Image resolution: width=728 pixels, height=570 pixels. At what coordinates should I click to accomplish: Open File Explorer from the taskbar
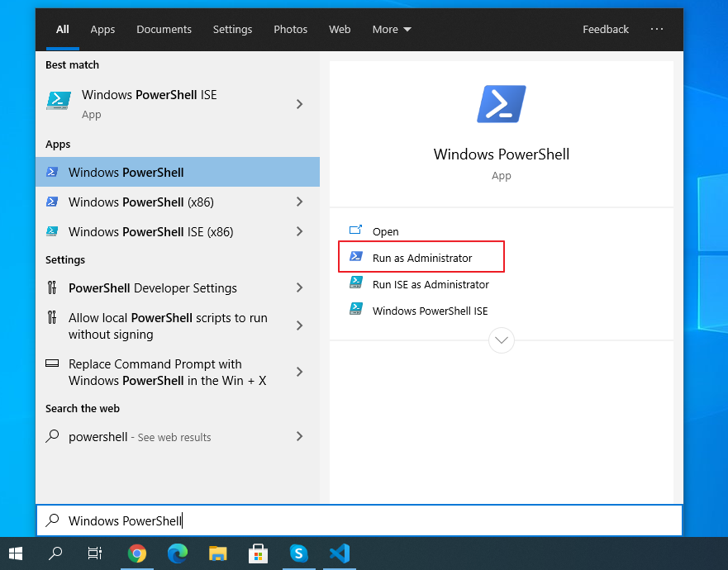pyautogui.click(x=218, y=553)
